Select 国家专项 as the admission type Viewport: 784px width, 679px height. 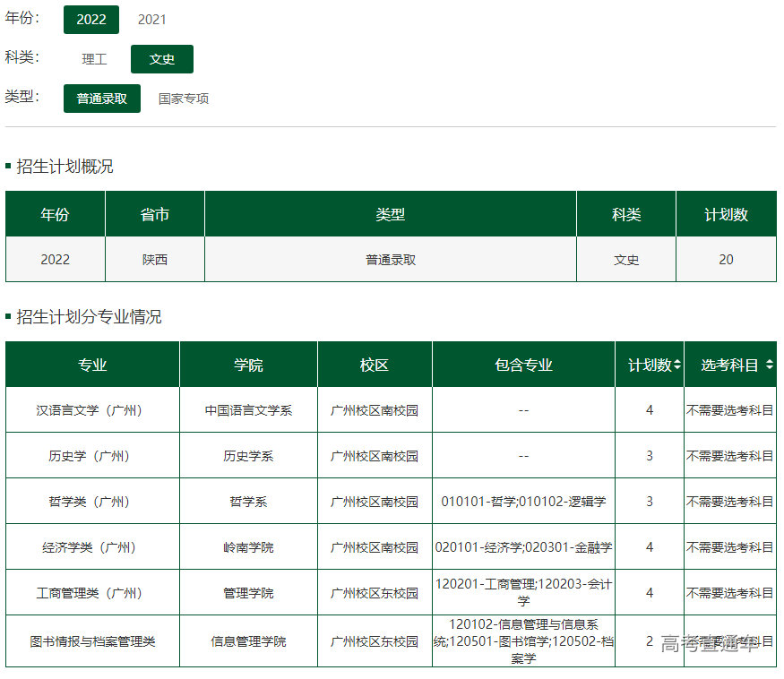click(183, 99)
